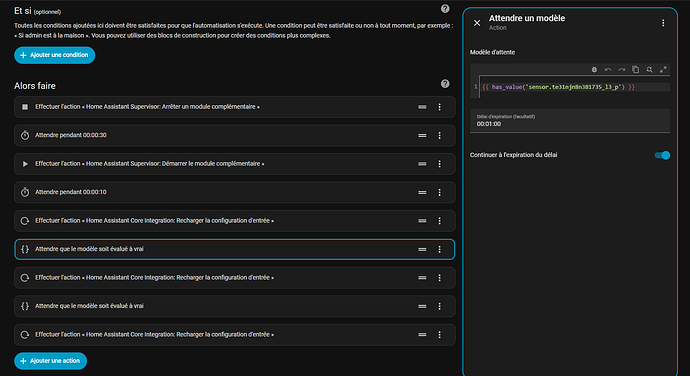690x376 pixels.
Task: Redo the template editor change
Action: tap(622, 70)
